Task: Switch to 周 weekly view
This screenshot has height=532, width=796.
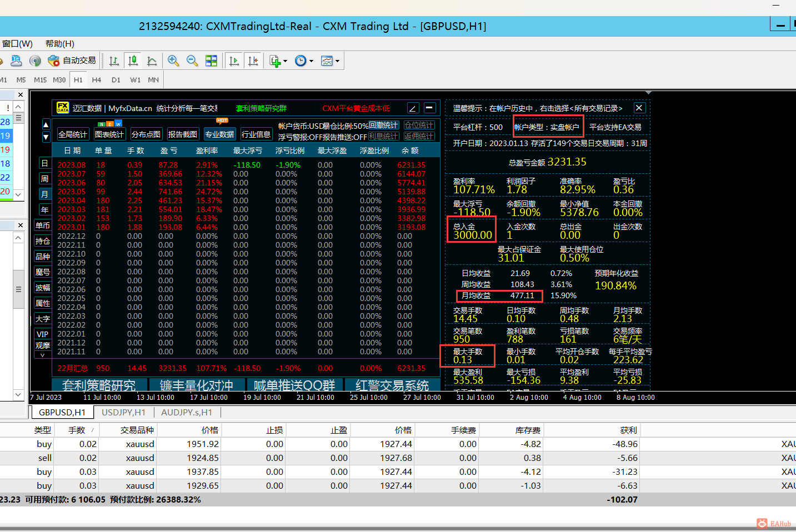Action: [x=44, y=179]
